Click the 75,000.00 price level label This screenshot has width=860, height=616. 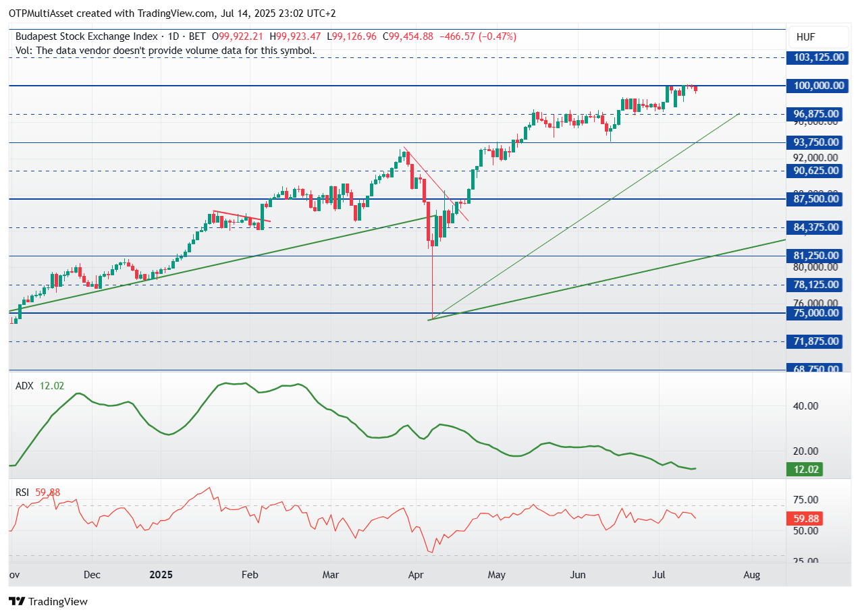[x=816, y=313]
